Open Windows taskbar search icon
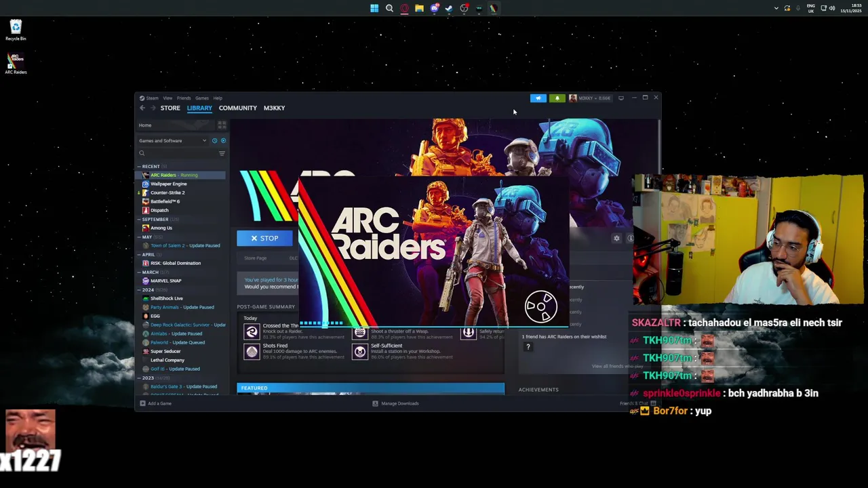Image resolution: width=868 pixels, height=488 pixels. tap(389, 8)
